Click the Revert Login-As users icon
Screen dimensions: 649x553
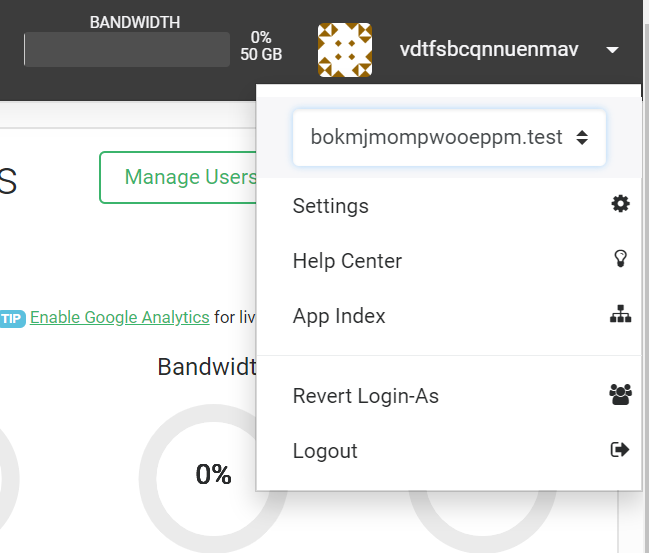[x=620, y=395]
